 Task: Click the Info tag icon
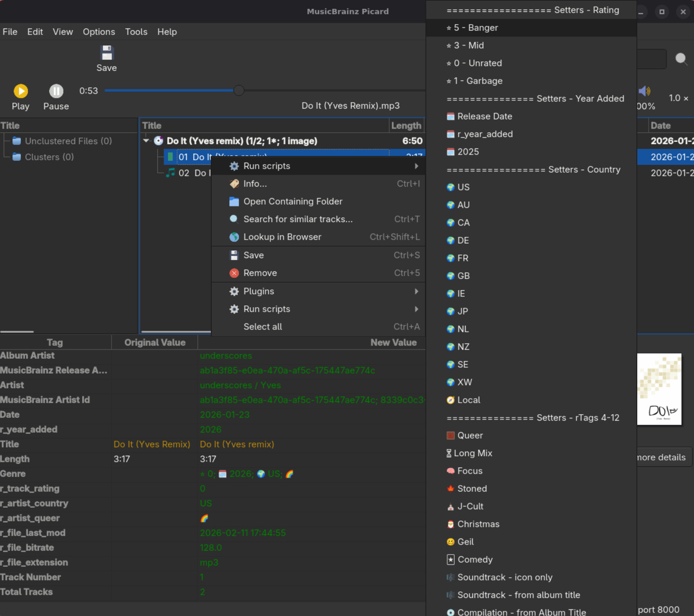234,184
